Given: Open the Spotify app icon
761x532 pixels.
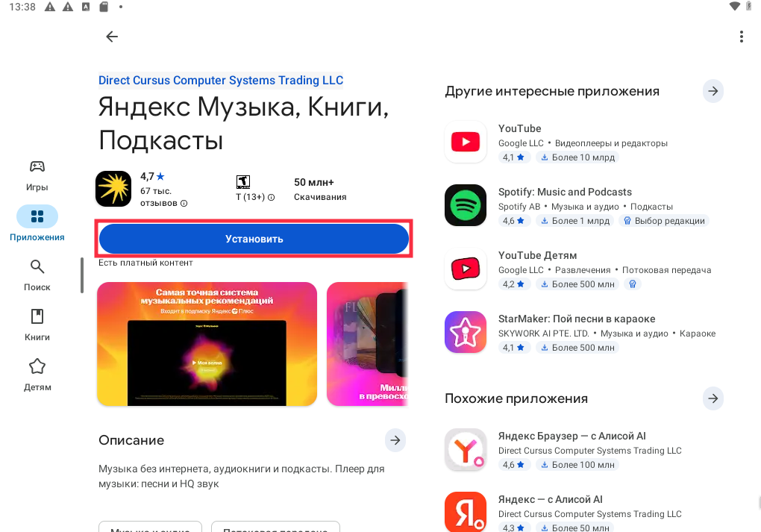Looking at the screenshot, I should click(466, 205).
